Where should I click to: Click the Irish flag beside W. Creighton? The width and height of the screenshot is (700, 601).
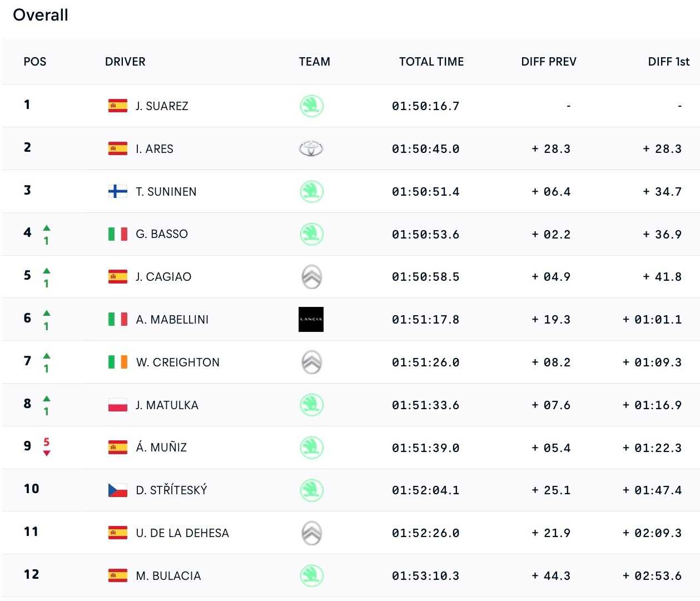pyautogui.click(x=118, y=362)
